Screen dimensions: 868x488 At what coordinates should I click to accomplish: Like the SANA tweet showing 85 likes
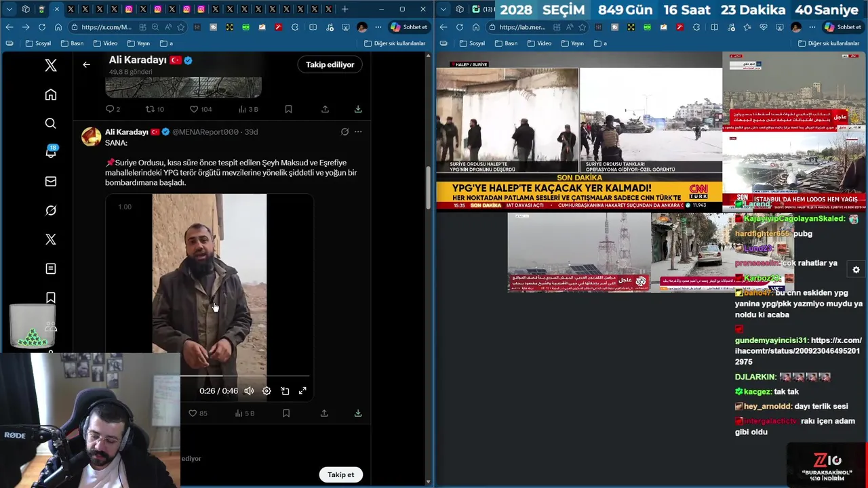coord(197,413)
